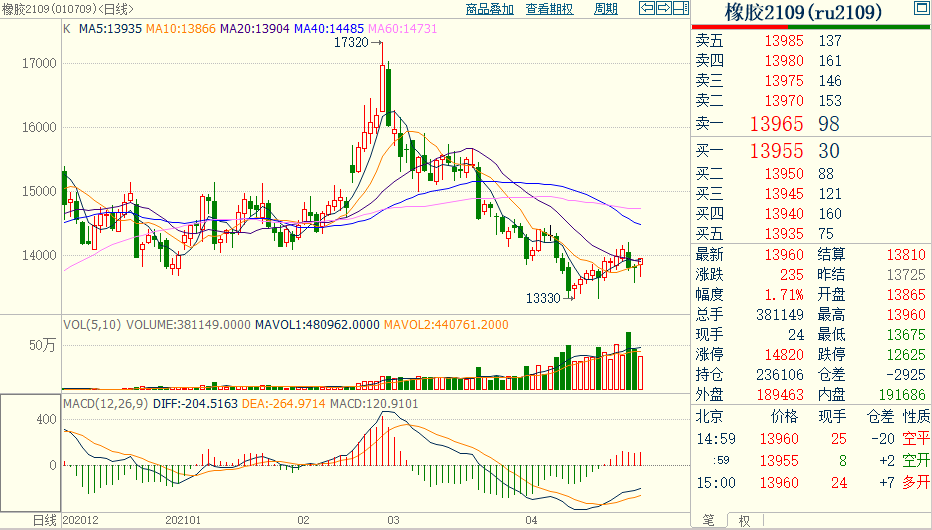Screen dimensions: 932x530
Task: Click the 卖一 price 13965
Action: (776, 124)
